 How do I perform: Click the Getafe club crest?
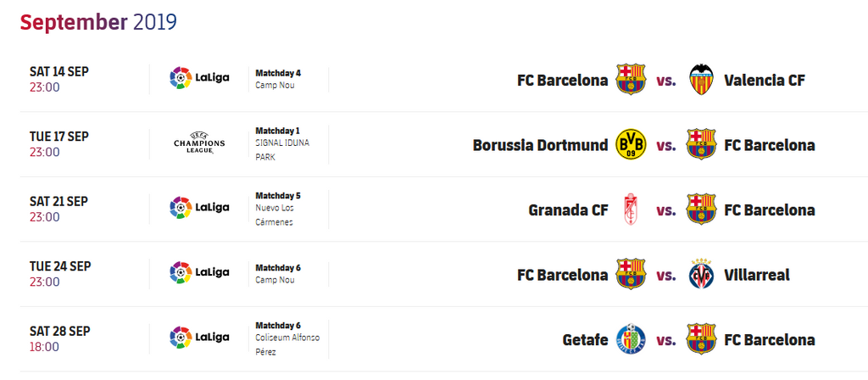click(x=631, y=339)
